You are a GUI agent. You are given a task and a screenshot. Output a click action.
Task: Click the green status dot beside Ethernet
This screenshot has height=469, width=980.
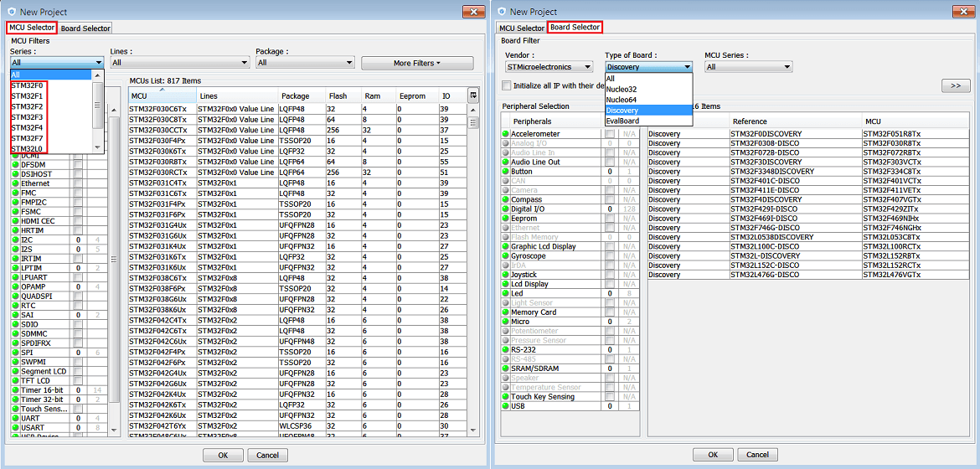pos(16,183)
